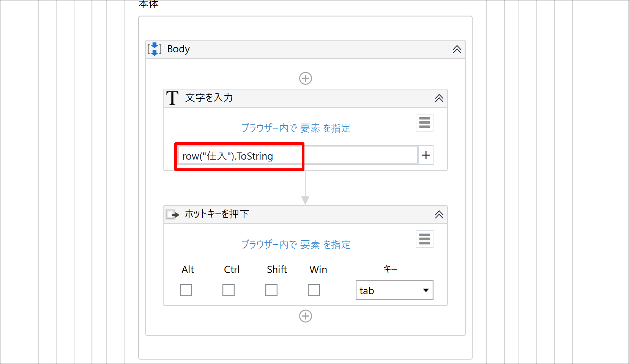Viewport: 629px width, 364px height.
Task: Collapse the ホットキーを押下 activity
Action: 439,215
